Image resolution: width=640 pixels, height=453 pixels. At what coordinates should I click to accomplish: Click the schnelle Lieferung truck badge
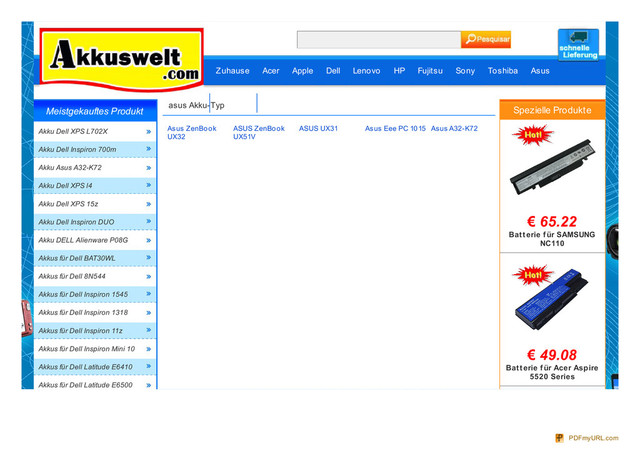tap(578, 45)
